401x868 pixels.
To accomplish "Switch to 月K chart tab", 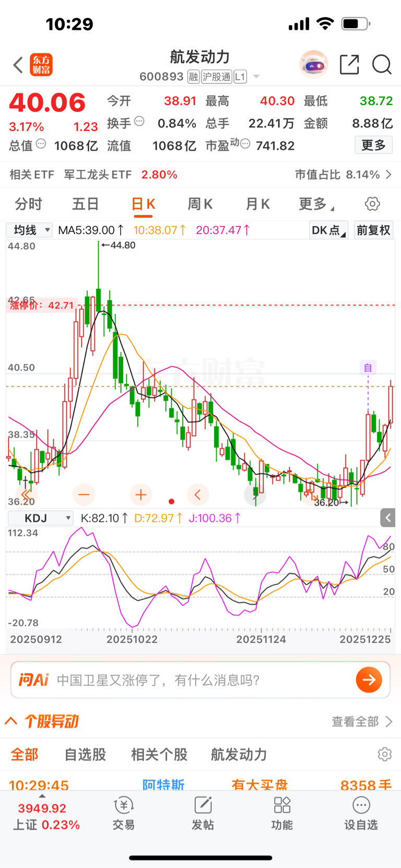I will 257,204.
